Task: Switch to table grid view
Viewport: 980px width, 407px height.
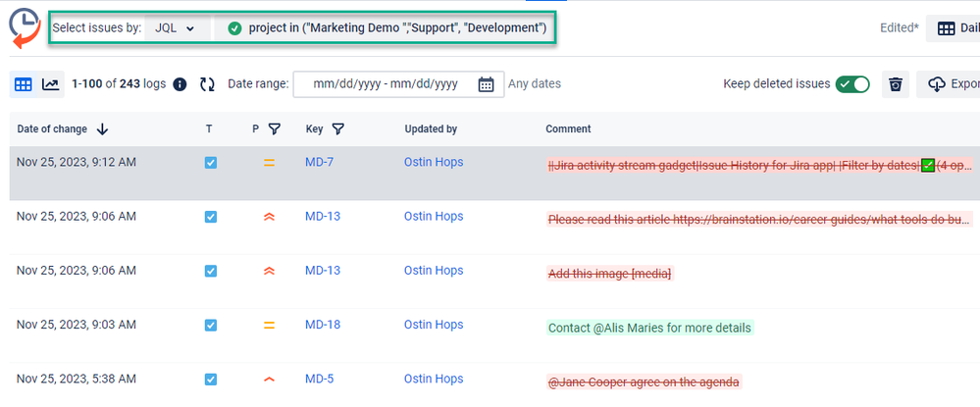Action: point(24,84)
